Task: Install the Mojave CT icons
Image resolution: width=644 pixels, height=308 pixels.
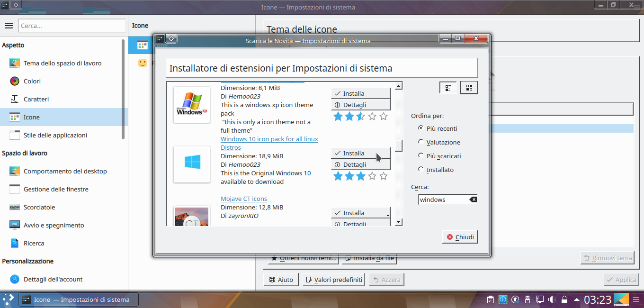Action: tap(358, 213)
